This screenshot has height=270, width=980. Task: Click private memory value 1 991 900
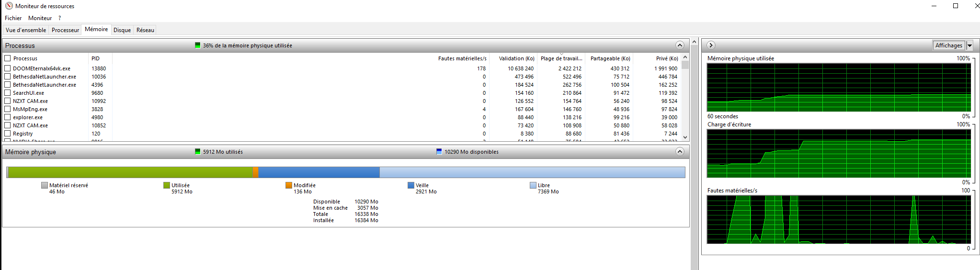[666, 68]
